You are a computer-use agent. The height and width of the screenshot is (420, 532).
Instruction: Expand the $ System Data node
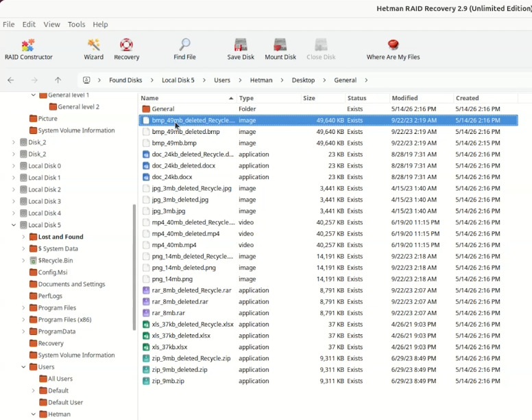[23, 248]
